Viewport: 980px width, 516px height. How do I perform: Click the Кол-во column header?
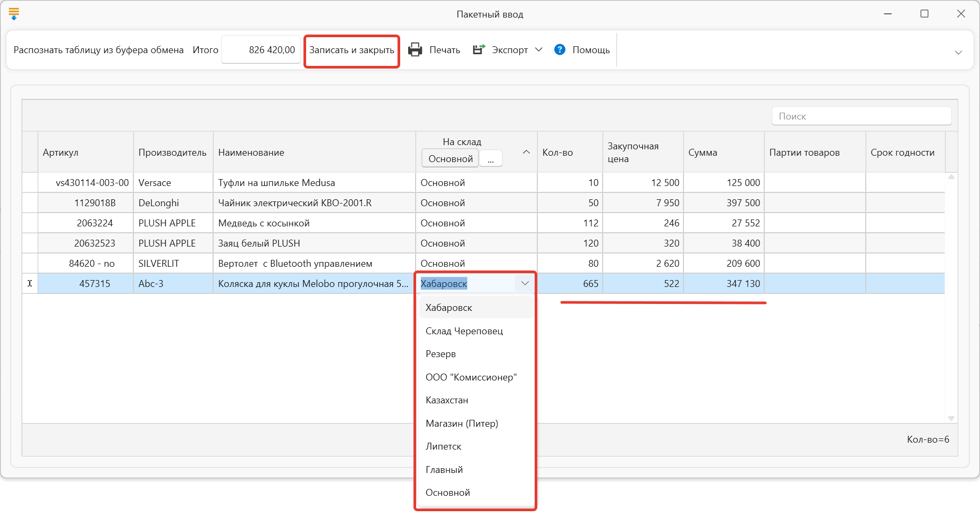coord(570,152)
